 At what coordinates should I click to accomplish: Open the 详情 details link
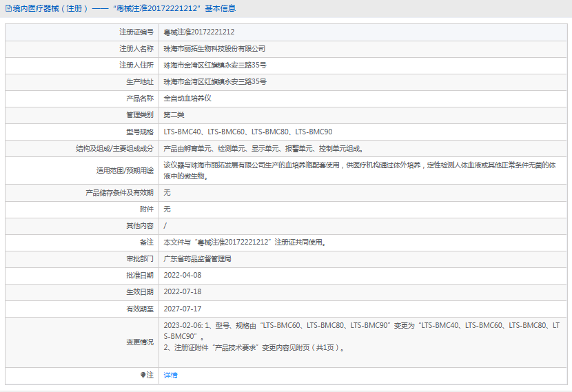170,375
